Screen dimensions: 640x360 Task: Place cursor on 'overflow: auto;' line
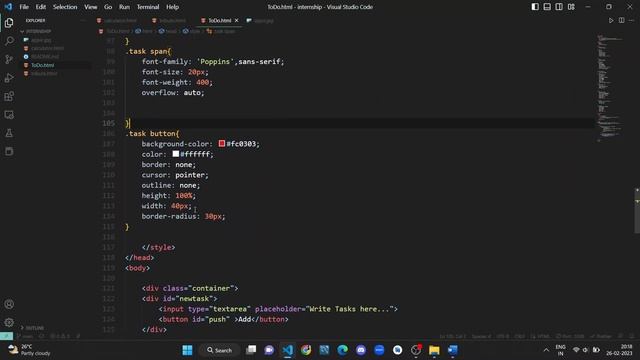coord(173,93)
